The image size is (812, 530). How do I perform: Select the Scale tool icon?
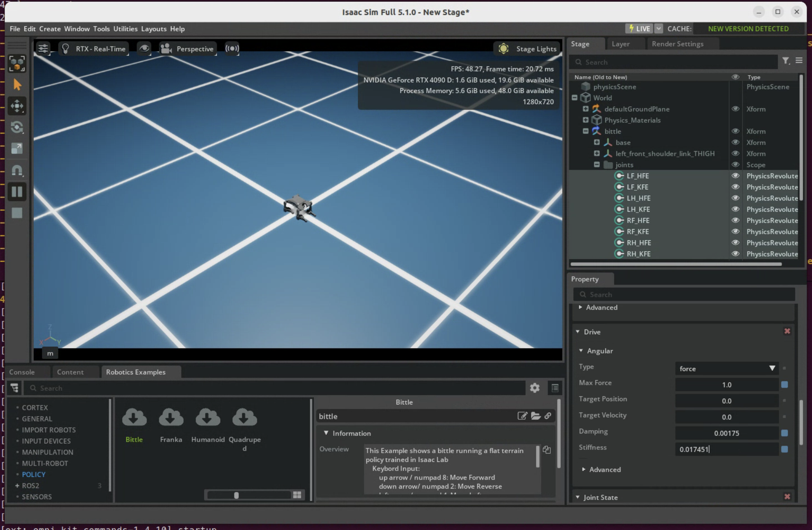pyautogui.click(x=17, y=149)
